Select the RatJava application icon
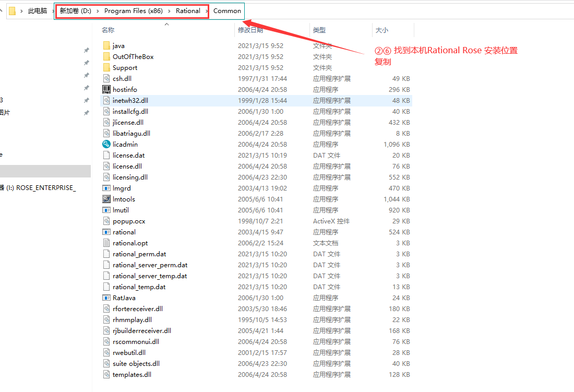Viewport: 574px width, 392px height. [106, 298]
